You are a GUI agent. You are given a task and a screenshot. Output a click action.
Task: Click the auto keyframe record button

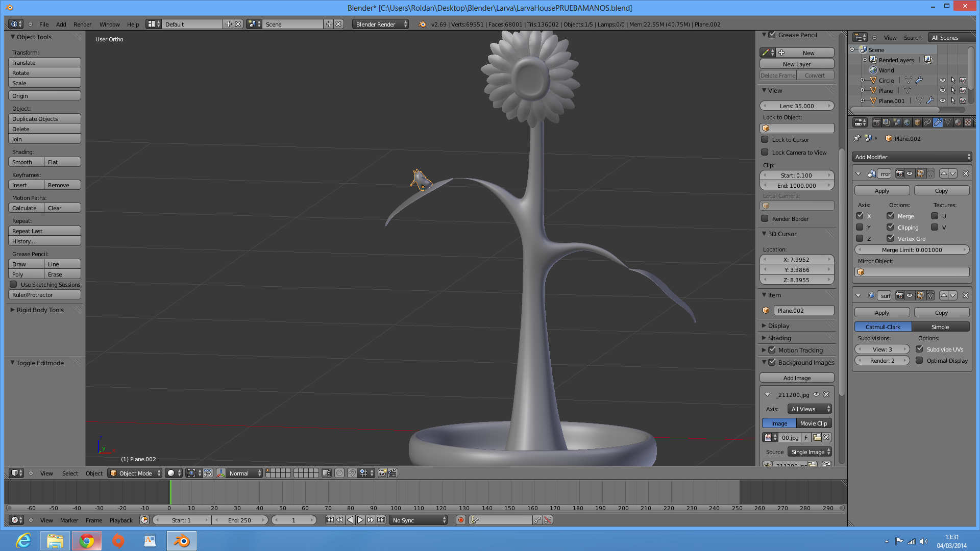tap(461, 520)
